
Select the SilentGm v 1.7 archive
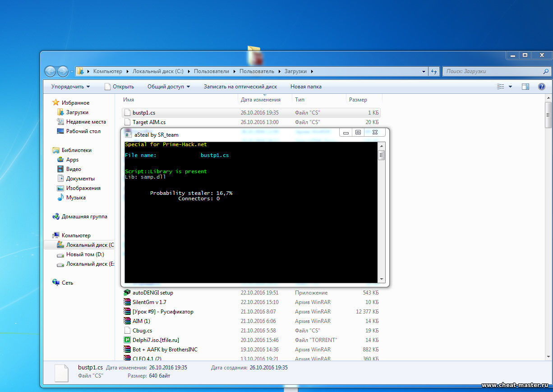click(x=149, y=302)
